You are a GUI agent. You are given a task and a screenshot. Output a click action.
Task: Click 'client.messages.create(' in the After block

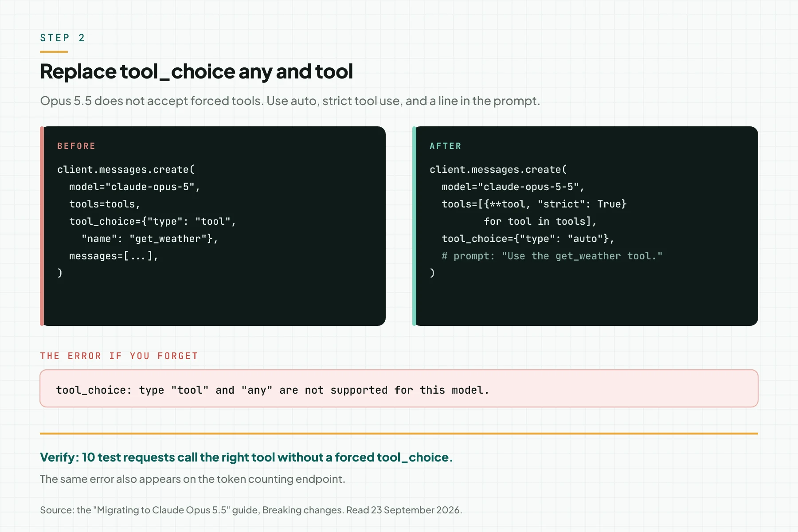click(x=498, y=170)
